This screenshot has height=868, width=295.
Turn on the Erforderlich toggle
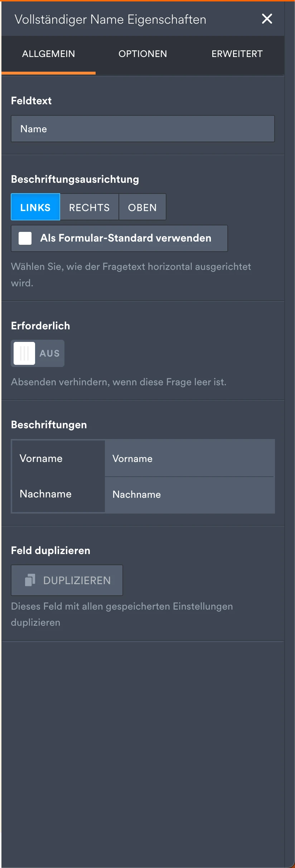tap(37, 353)
